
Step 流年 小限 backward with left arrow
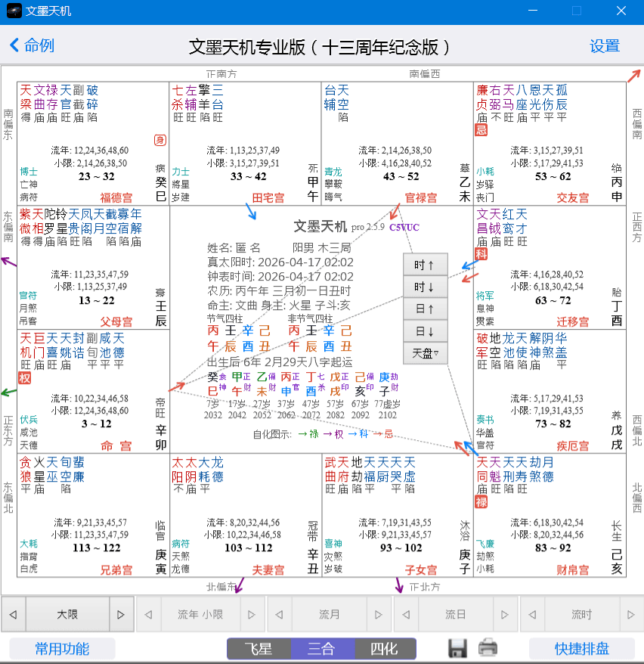(148, 614)
